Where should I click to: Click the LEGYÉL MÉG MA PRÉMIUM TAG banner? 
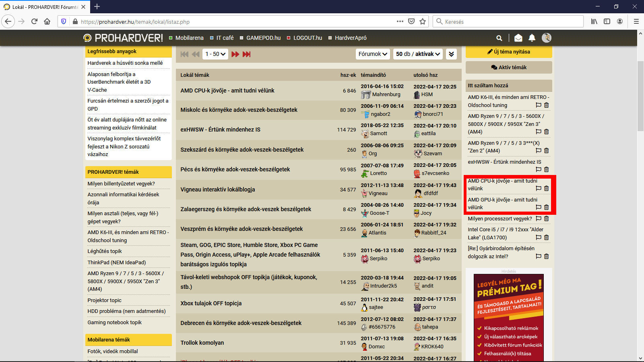pos(509,318)
